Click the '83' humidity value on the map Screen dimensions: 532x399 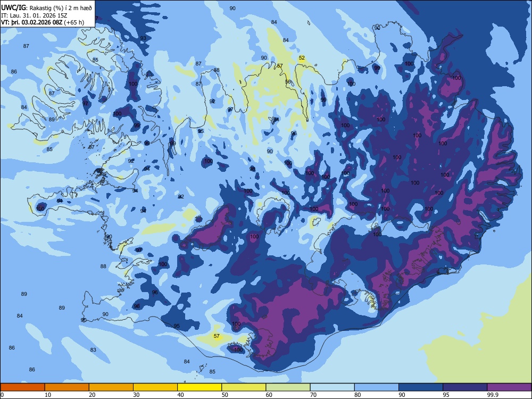93,350
